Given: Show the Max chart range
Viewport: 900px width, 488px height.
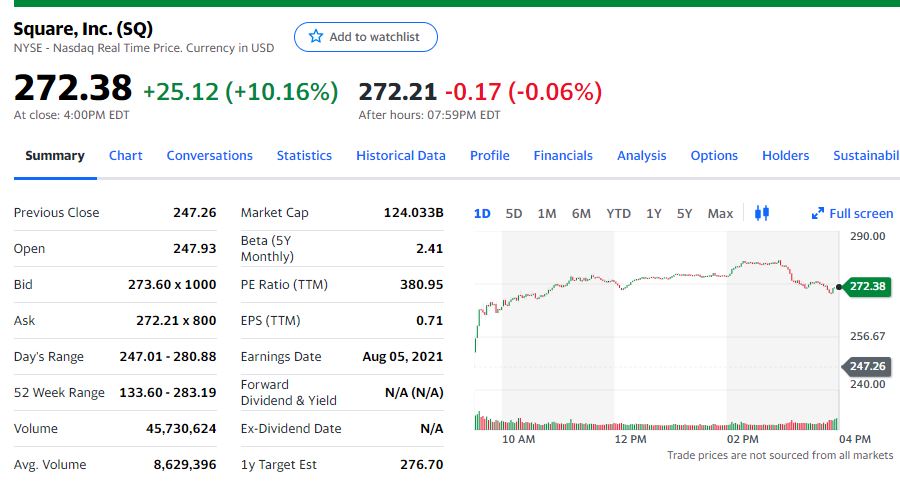Looking at the screenshot, I should pyautogui.click(x=720, y=213).
